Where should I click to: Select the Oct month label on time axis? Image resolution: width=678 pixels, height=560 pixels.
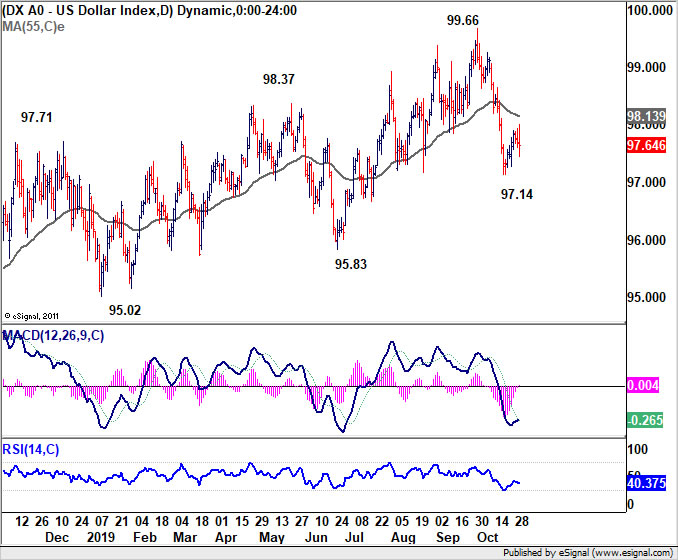(487, 537)
